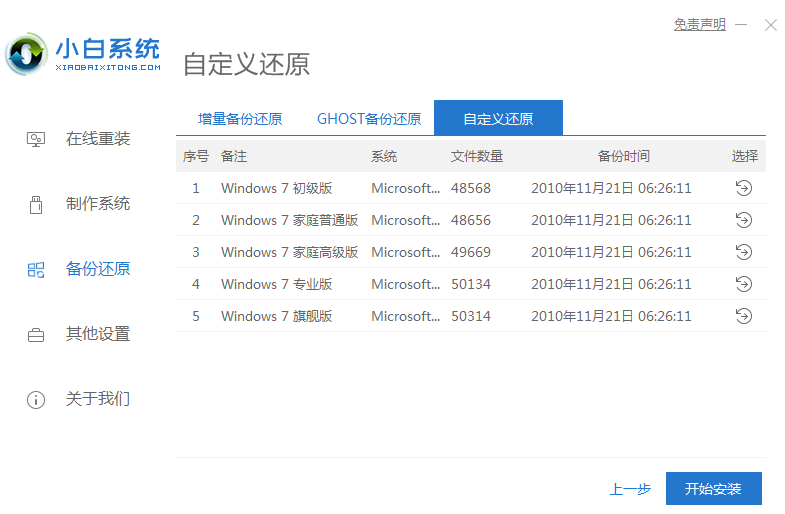
Task: Switch to GHOST备份还原 tab
Action: (369, 119)
